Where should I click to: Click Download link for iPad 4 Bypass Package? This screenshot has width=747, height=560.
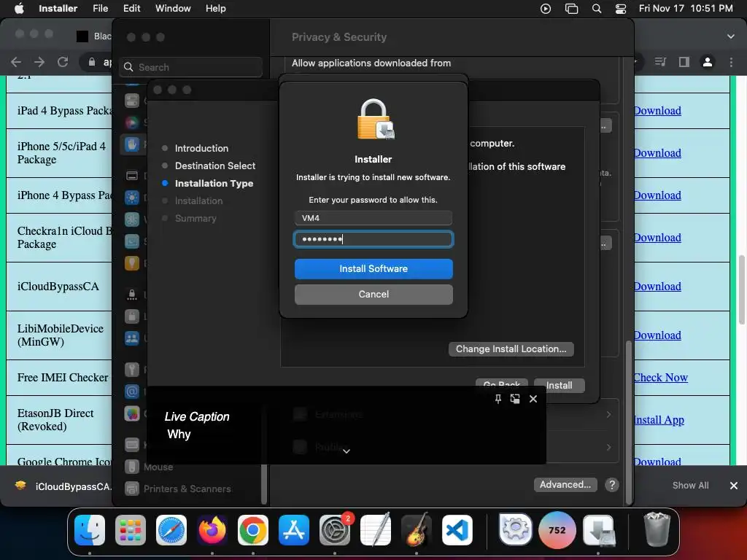tap(657, 111)
